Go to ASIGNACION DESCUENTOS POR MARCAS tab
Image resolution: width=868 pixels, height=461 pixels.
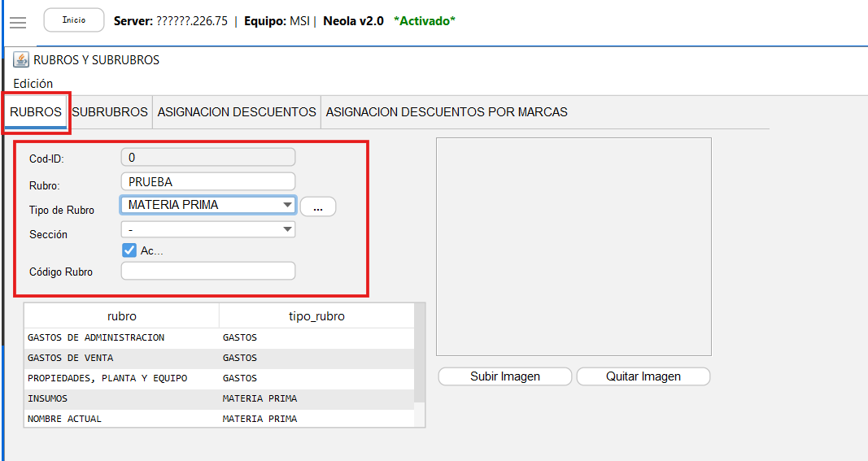tap(447, 112)
